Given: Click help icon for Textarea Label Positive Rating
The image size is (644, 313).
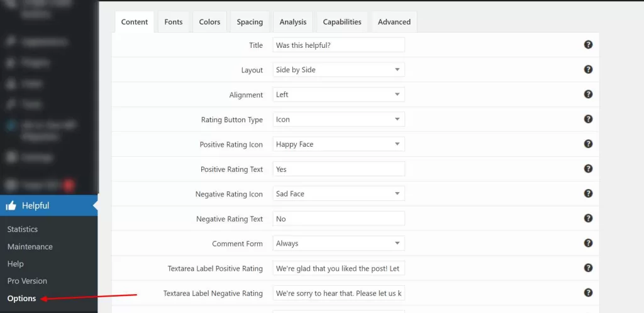Looking at the screenshot, I should [x=588, y=268].
